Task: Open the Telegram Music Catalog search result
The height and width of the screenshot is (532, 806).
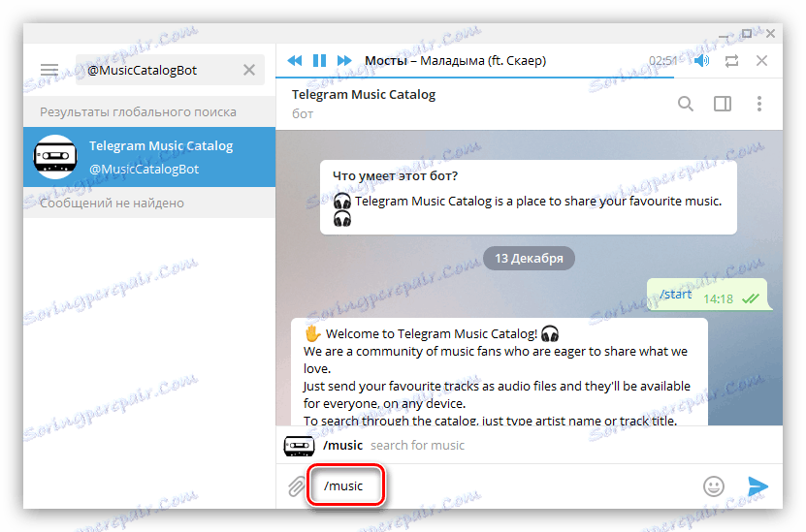Action: (x=149, y=157)
